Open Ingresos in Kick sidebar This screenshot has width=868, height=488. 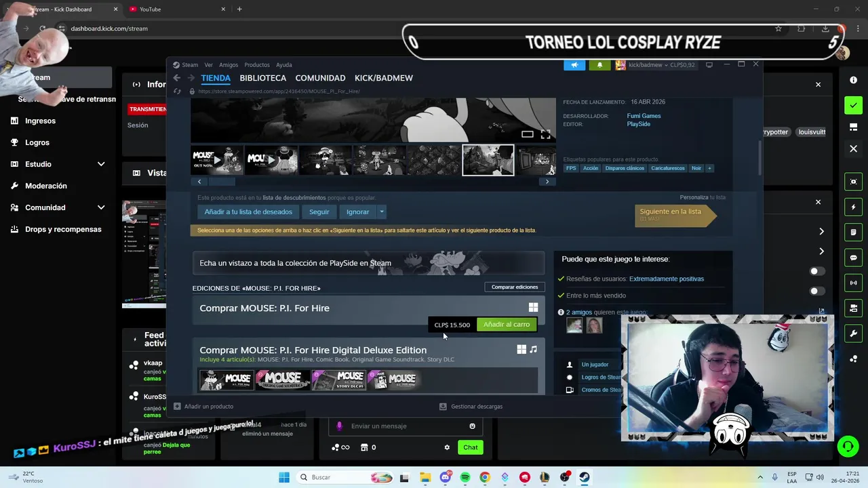tap(40, 121)
